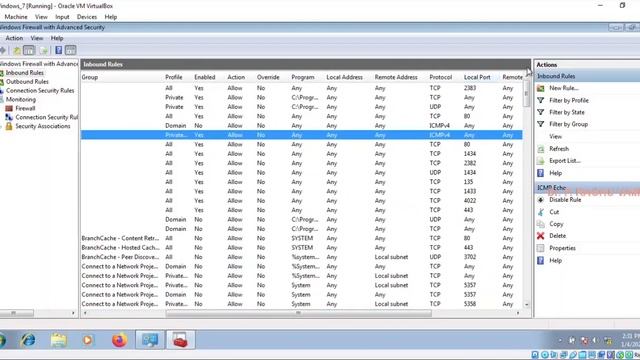Viewport: 640px width, 360px height.
Task: Click the blue Help toolbar icon
Action: (59, 51)
